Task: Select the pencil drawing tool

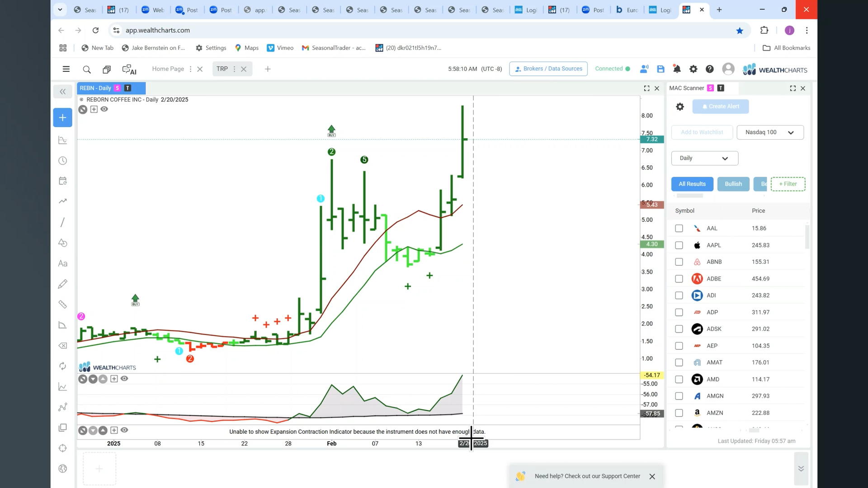Action: (63, 284)
